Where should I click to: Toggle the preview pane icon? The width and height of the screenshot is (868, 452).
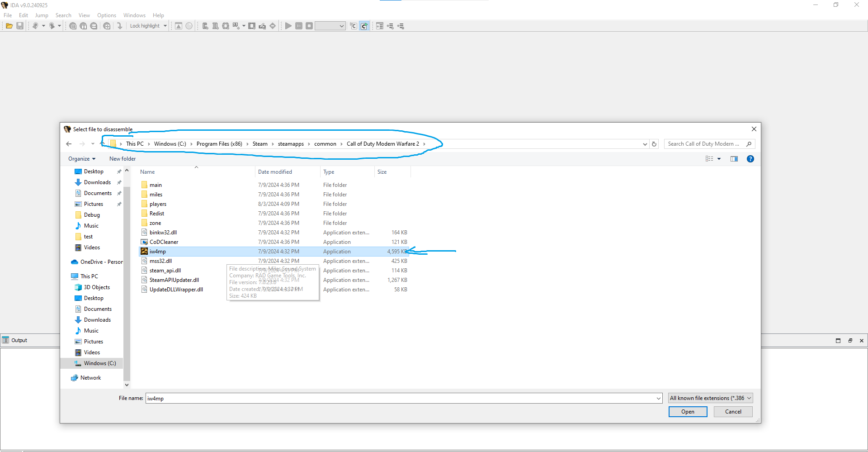[x=734, y=159]
